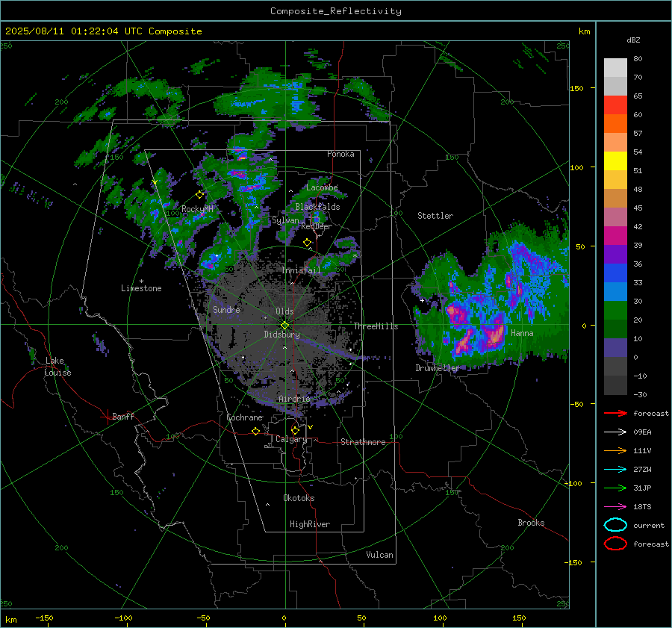This screenshot has height=628, width=672.
Task: Click the Sundre label
Action: click(226, 309)
